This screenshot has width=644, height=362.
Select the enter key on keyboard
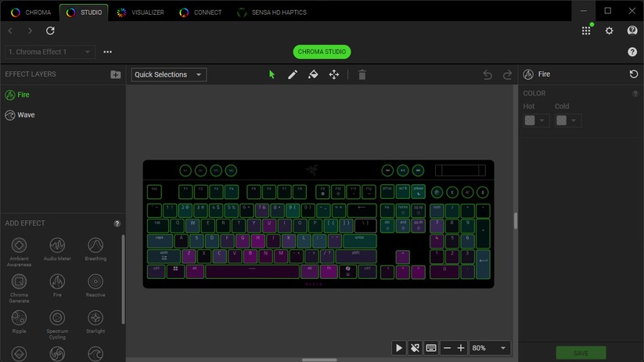(x=360, y=241)
